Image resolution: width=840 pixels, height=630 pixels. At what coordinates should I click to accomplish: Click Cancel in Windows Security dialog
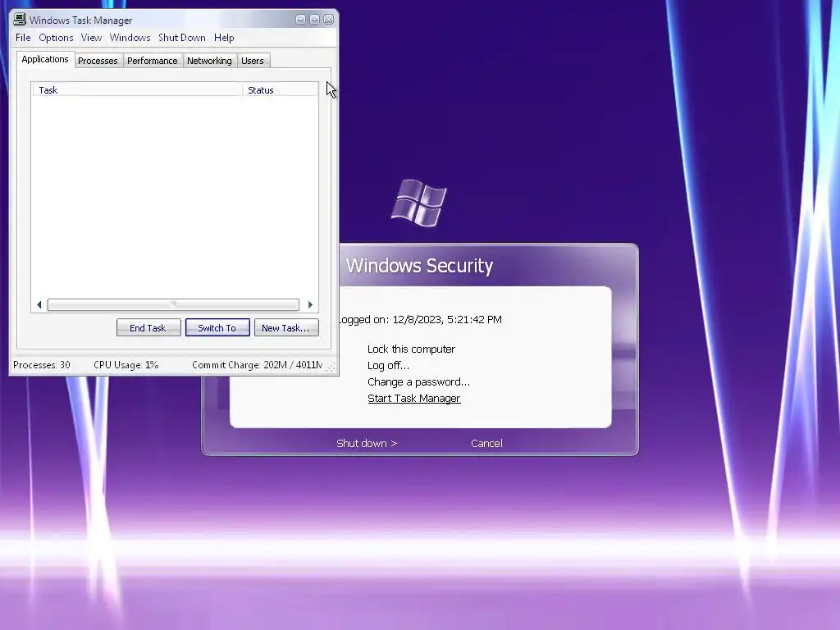(x=486, y=444)
